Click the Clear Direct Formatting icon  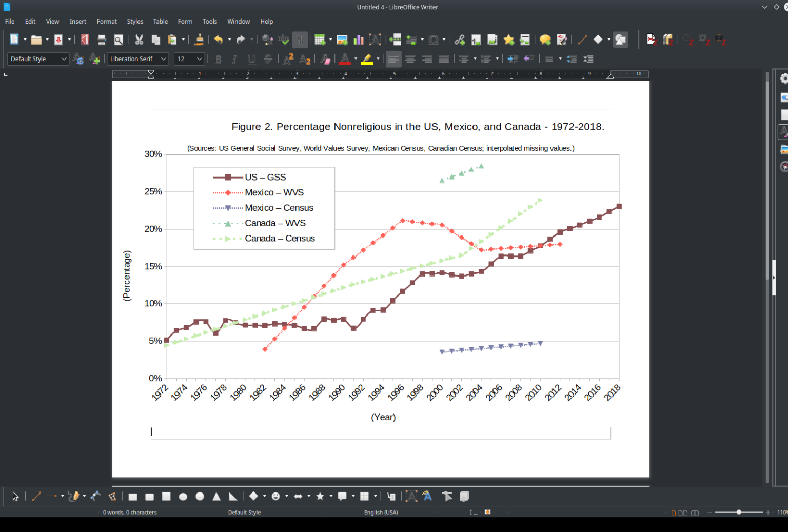pyautogui.click(x=325, y=59)
